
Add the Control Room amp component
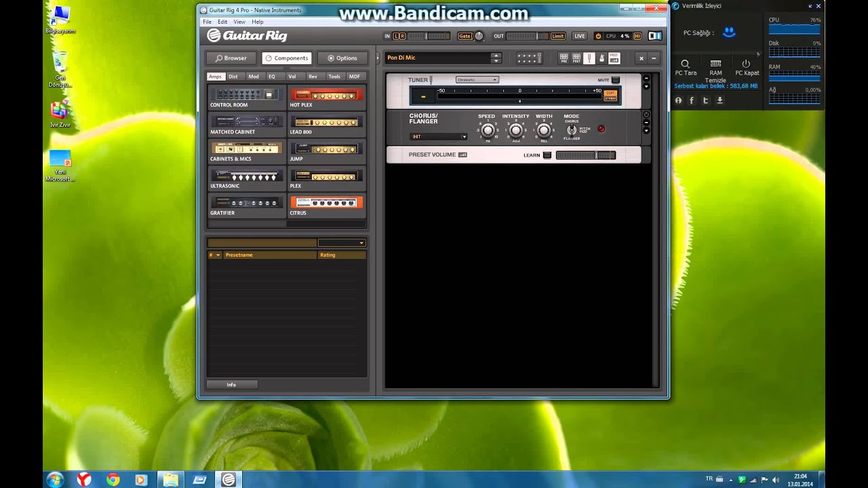pos(246,98)
